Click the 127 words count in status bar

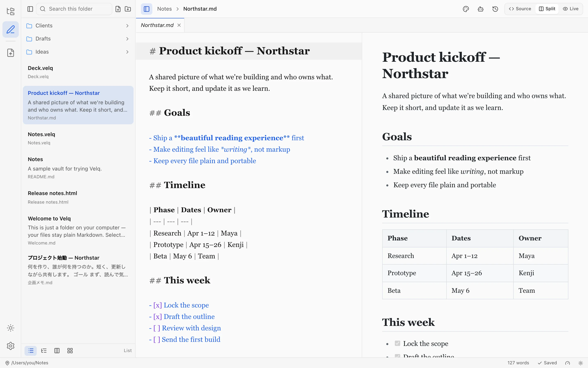pyautogui.click(x=518, y=363)
